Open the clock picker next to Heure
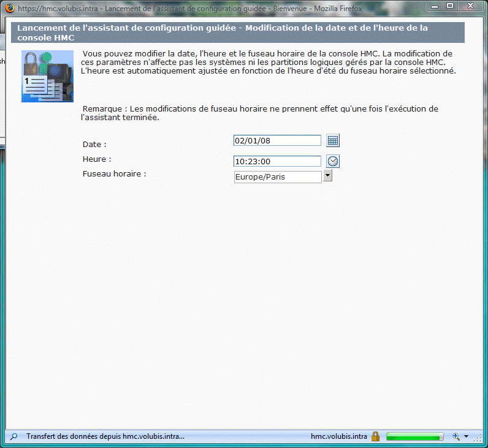 point(333,161)
